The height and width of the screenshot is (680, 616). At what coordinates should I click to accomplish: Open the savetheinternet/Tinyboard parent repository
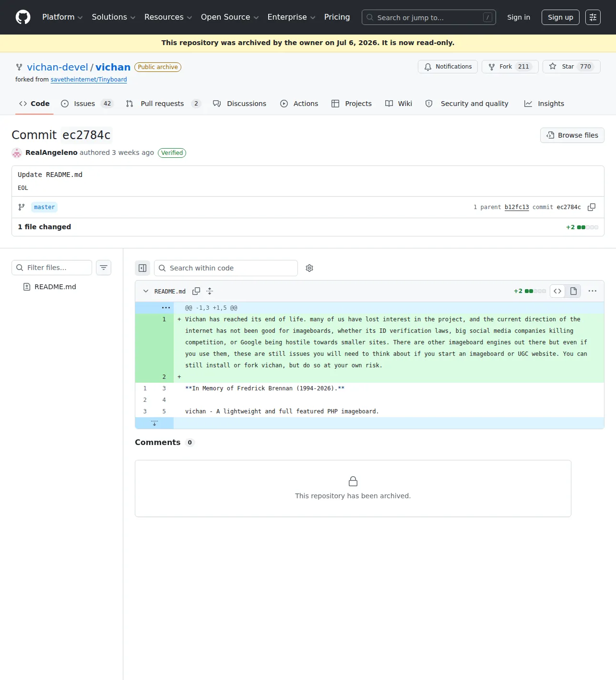click(89, 80)
